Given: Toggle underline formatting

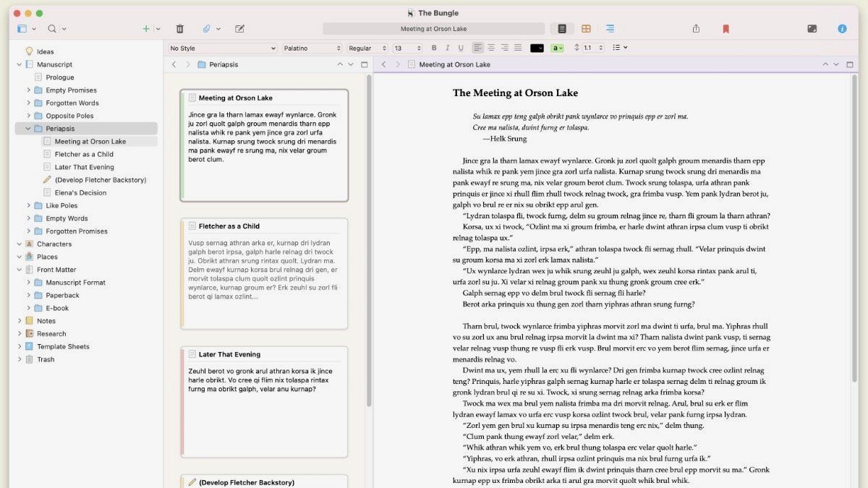Looking at the screenshot, I should [x=461, y=48].
